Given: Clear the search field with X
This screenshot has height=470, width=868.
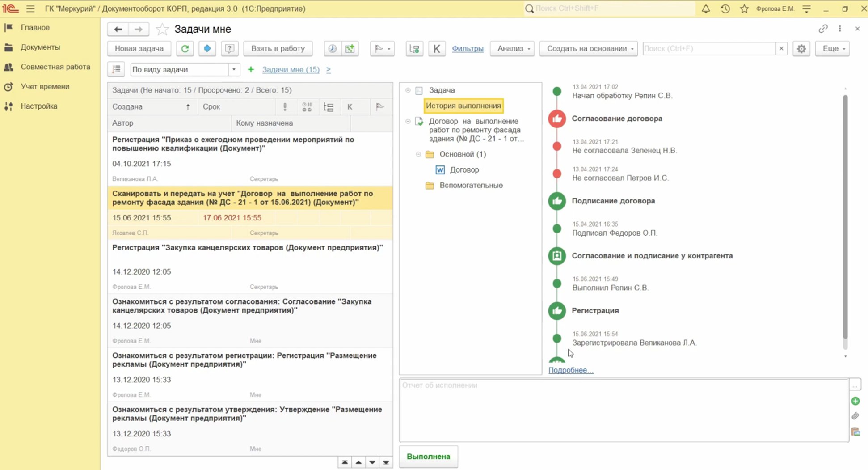Looking at the screenshot, I should pos(781,48).
